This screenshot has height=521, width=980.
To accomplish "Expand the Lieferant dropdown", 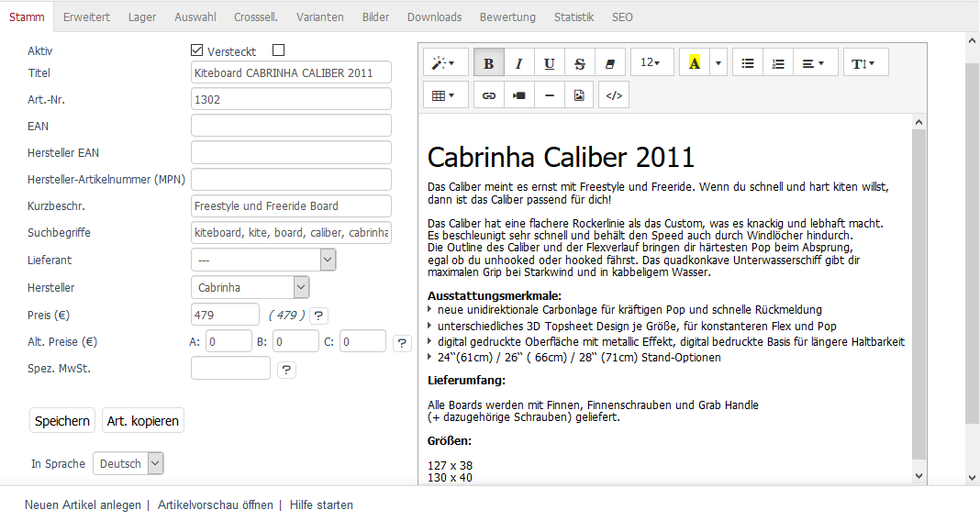I will (263, 260).
